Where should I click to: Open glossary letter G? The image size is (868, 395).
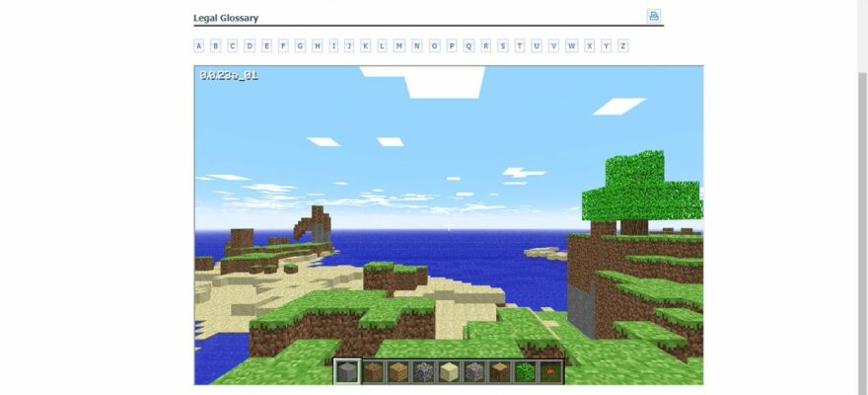tap(300, 46)
